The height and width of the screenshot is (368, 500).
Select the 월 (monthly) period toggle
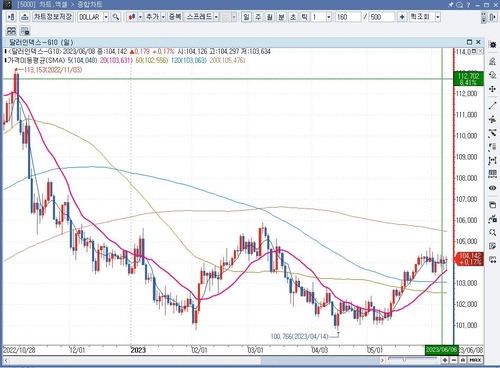click(270, 17)
